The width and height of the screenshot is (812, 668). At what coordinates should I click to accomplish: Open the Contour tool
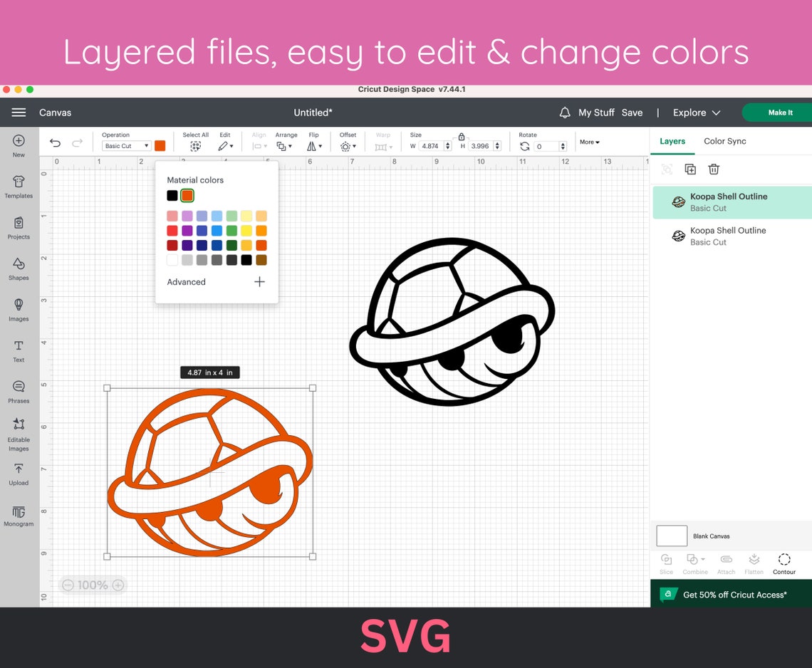point(784,564)
